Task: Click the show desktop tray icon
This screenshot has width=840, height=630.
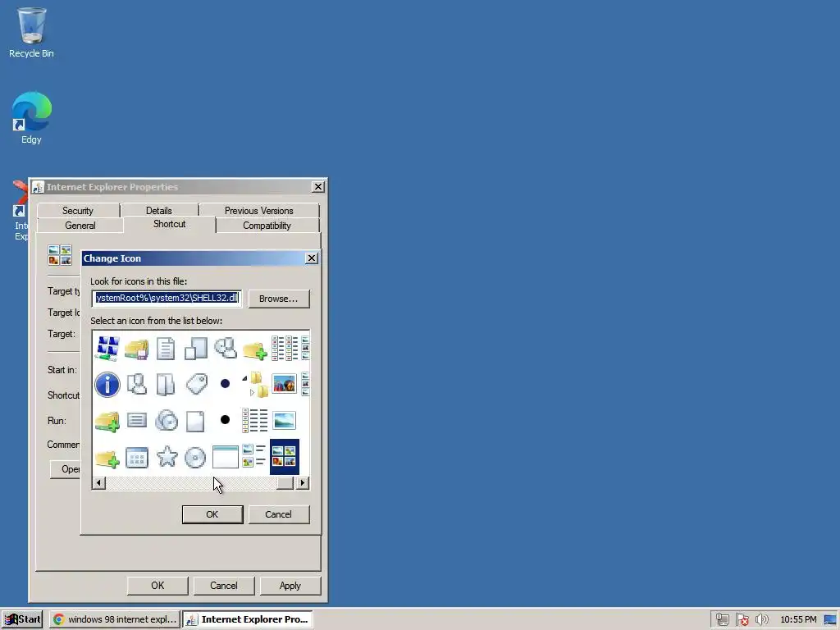Action: pyautogui.click(x=830, y=619)
